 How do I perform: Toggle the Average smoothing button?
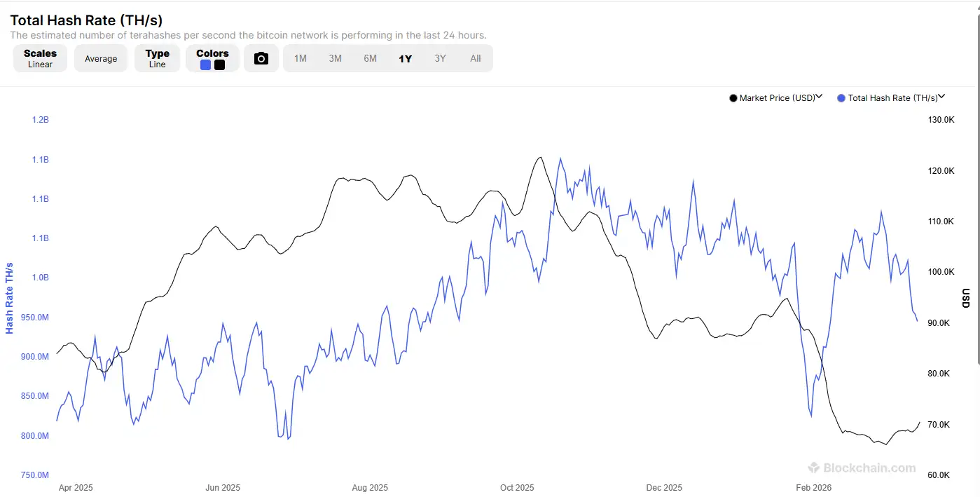(101, 59)
